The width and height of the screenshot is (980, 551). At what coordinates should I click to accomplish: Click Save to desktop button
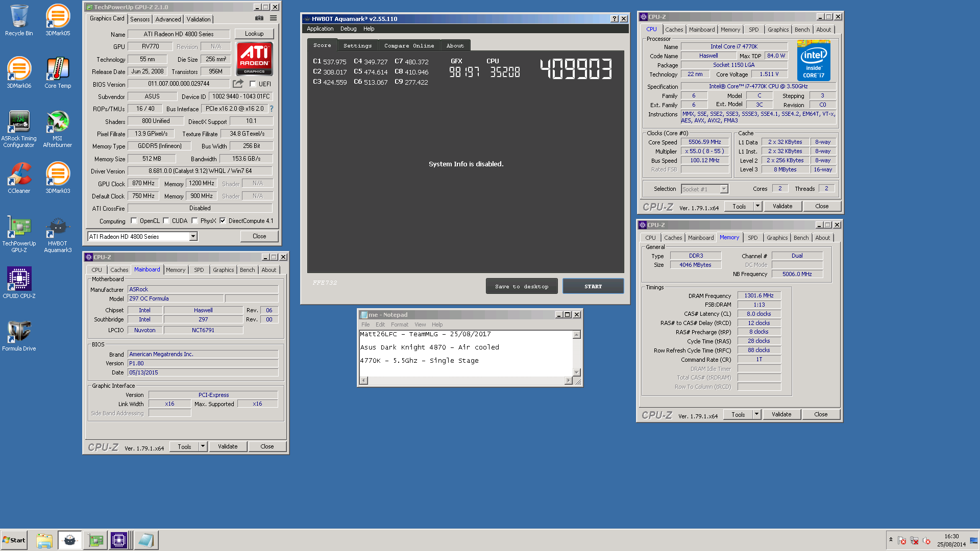[x=522, y=286]
